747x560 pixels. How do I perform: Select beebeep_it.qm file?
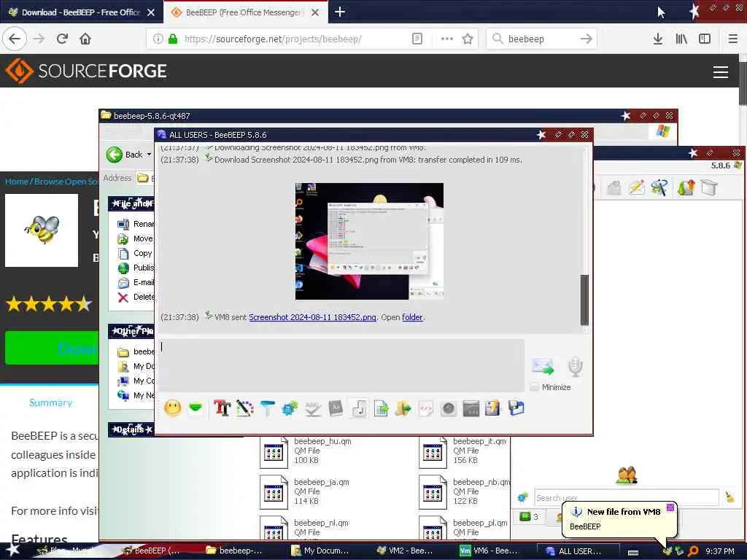pos(463,451)
